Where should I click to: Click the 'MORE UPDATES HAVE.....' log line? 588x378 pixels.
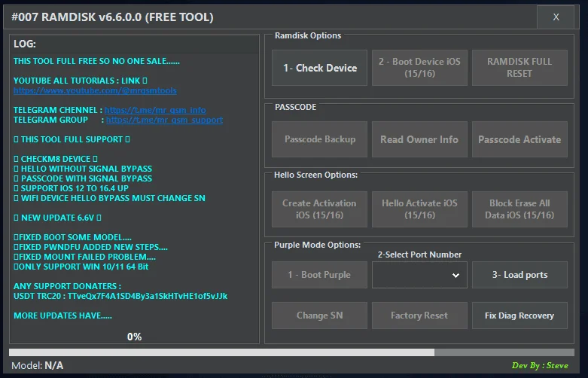pos(62,316)
